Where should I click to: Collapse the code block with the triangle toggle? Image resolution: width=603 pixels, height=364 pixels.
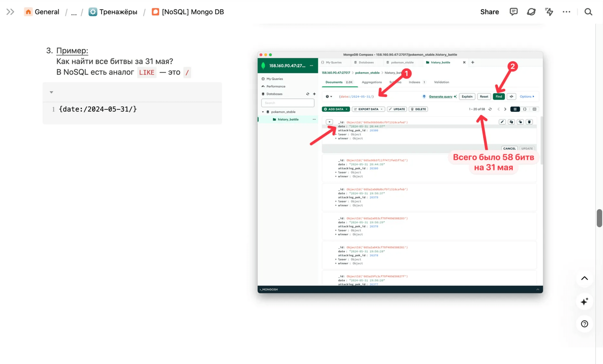51,92
